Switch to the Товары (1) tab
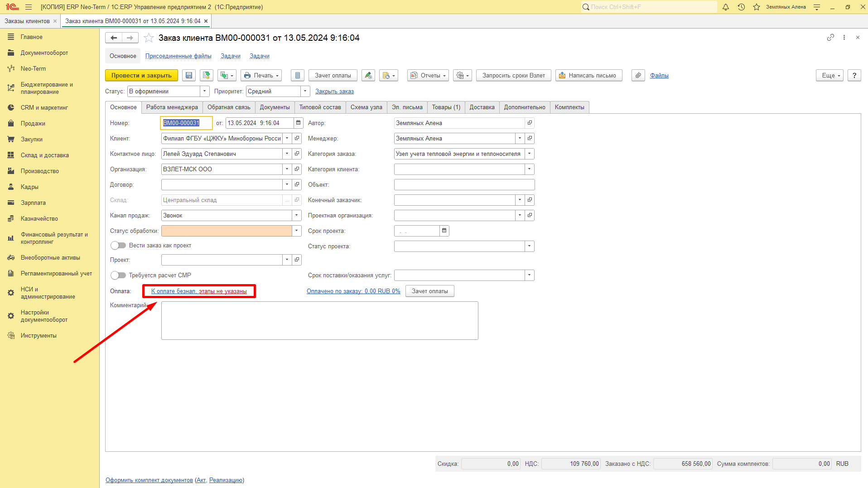 [x=446, y=107]
